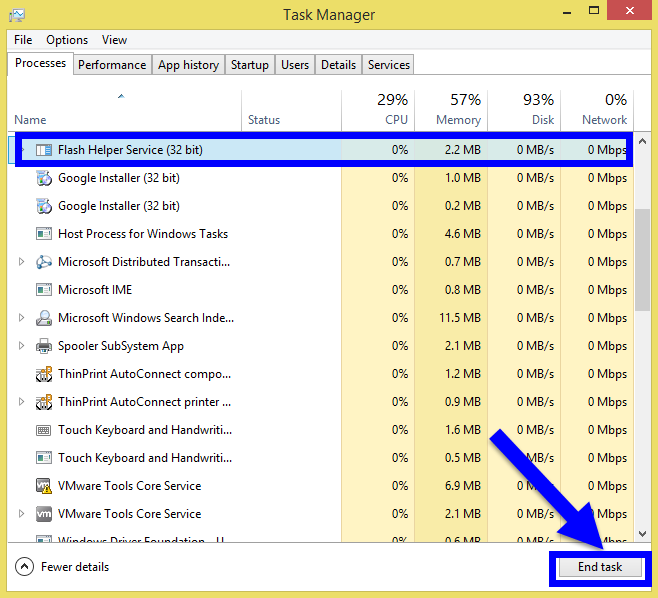Click the scrollbar up arrow

coord(642,141)
